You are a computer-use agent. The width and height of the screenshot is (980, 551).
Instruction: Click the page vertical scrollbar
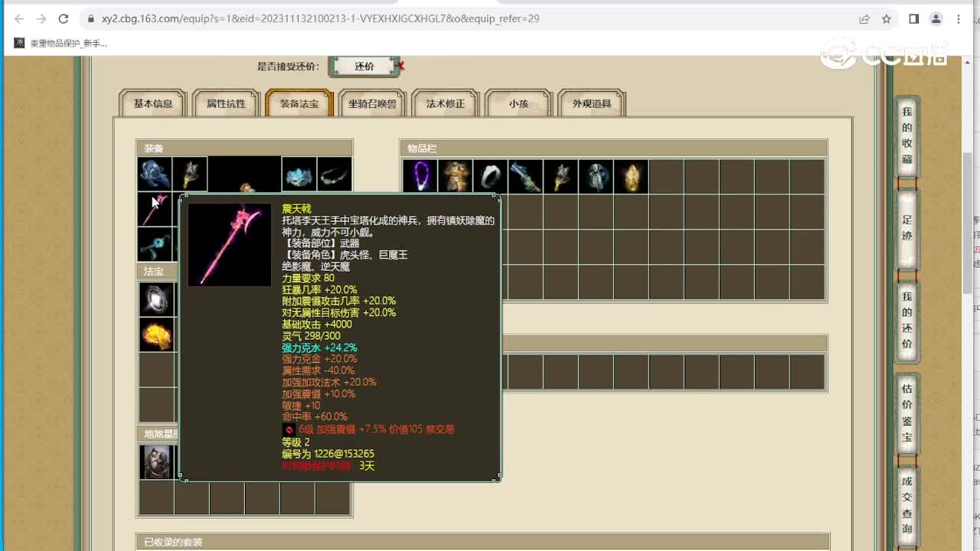tap(967, 222)
